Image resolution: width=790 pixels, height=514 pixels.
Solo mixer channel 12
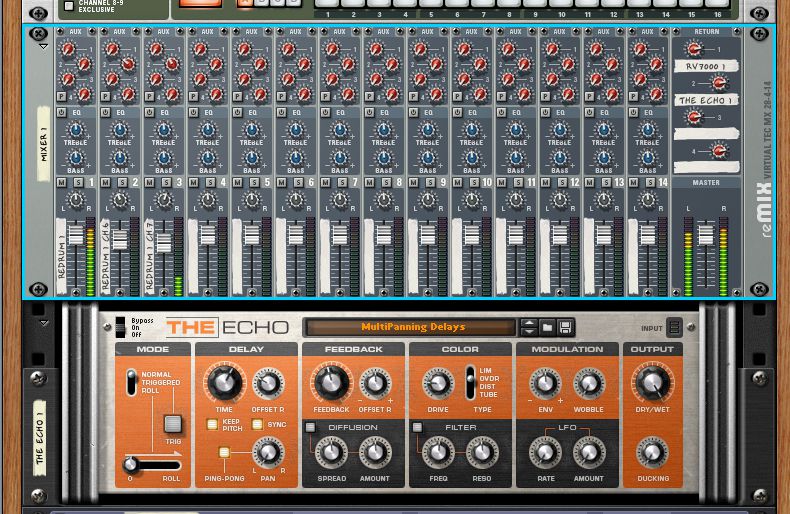562,182
